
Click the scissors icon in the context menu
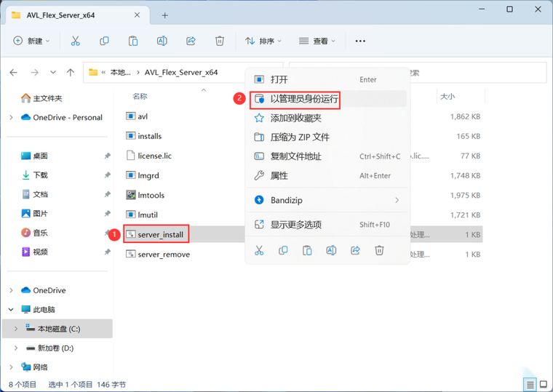point(259,250)
